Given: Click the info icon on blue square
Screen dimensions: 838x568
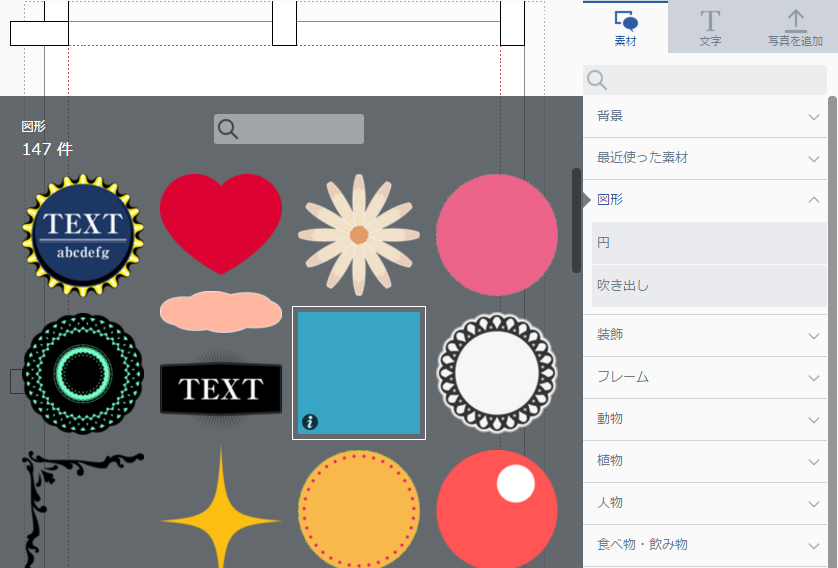Looking at the screenshot, I should click(310, 422).
